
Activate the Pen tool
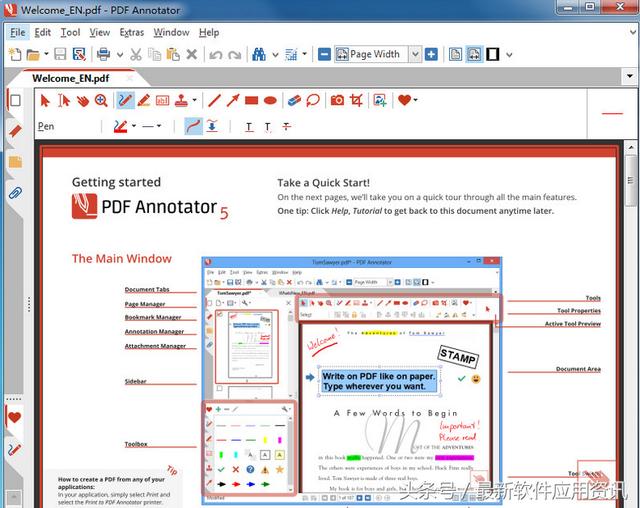coord(125,100)
